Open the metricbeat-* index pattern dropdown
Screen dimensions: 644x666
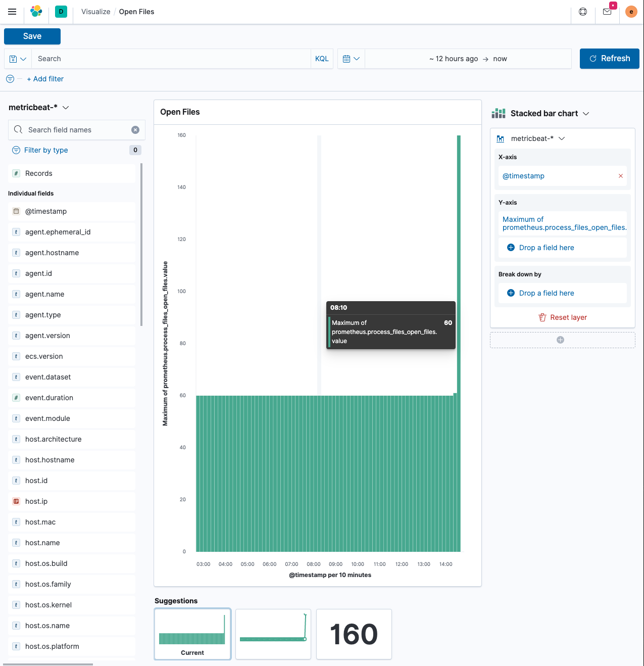(39, 108)
